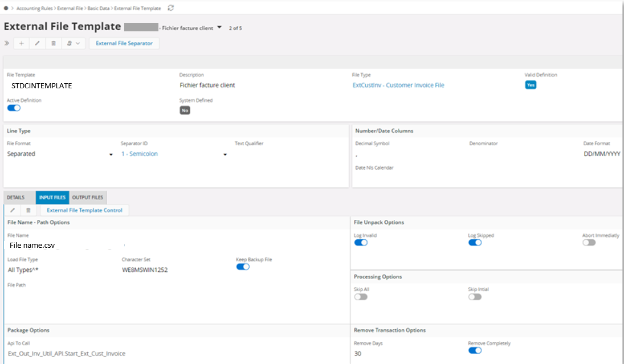Toggle the Remove Completely switch
Viewport: 624px width, 364px height.
click(x=475, y=350)
